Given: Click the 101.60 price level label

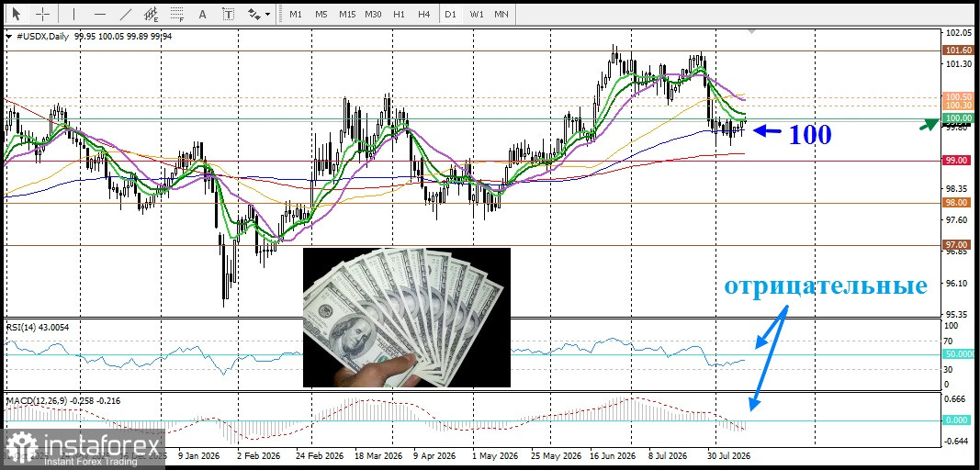Looking at the screenshot, I should [x=960, y=50].
